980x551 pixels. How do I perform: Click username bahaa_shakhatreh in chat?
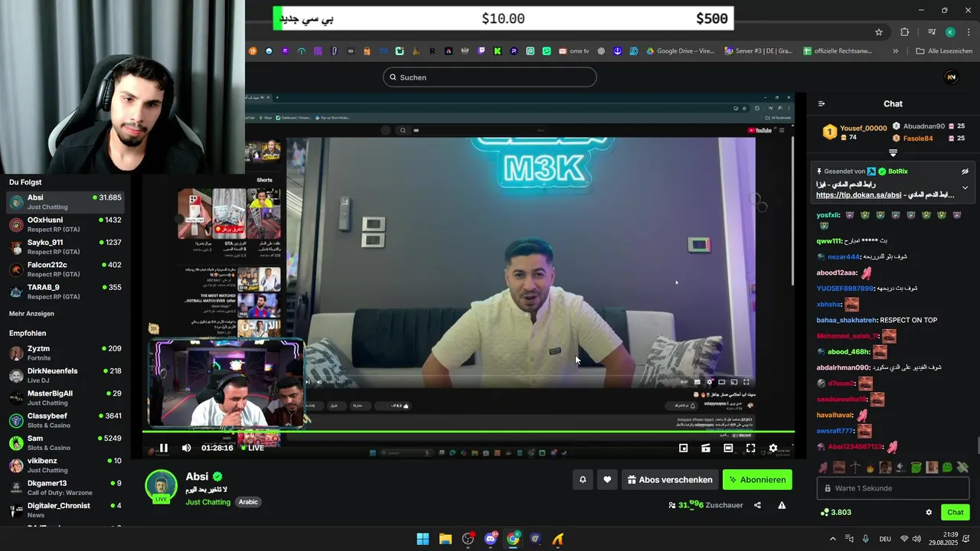point(847,320)
